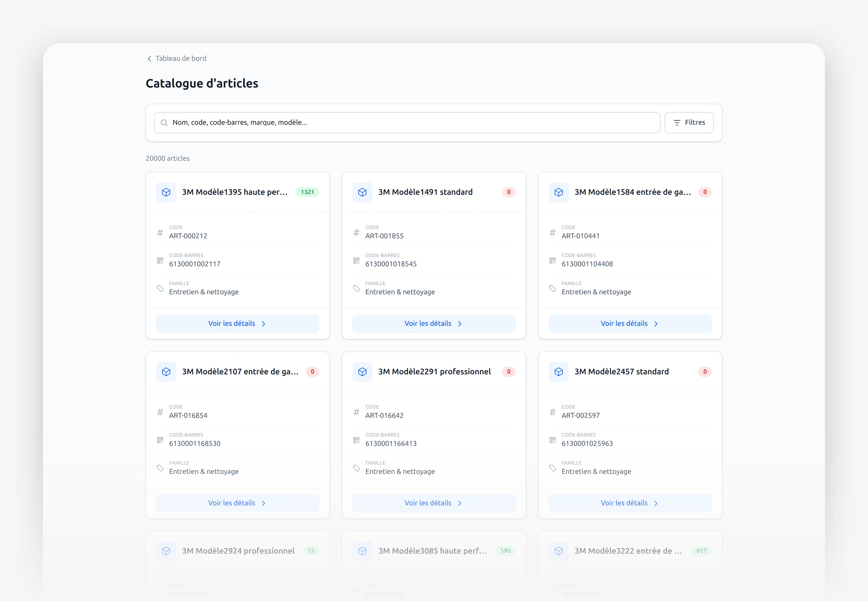Click the tag icon in the ART-001855 card
Viewport: 868px width, 601px height.
tap(356, 289)
